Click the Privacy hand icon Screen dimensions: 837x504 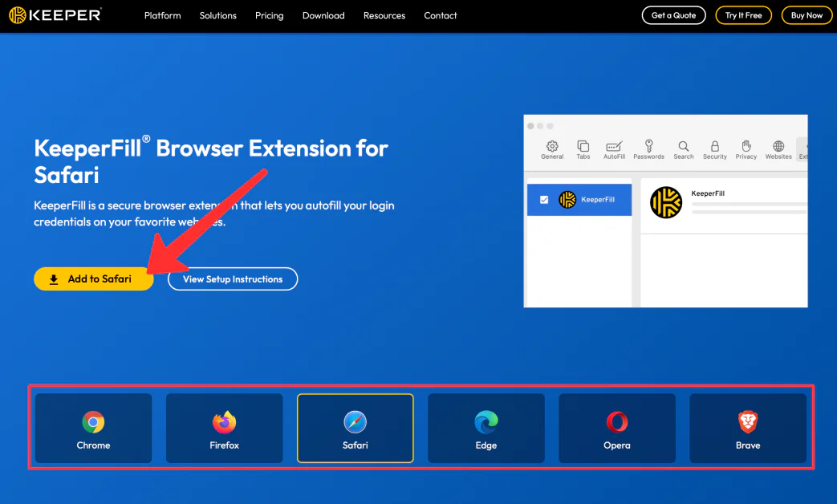(746, 146)
